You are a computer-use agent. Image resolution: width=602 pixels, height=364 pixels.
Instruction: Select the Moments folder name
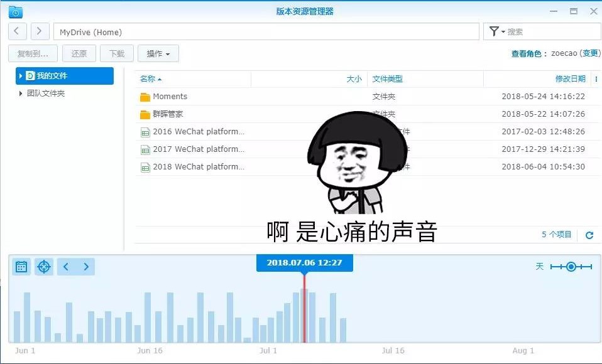coord(170,96)
